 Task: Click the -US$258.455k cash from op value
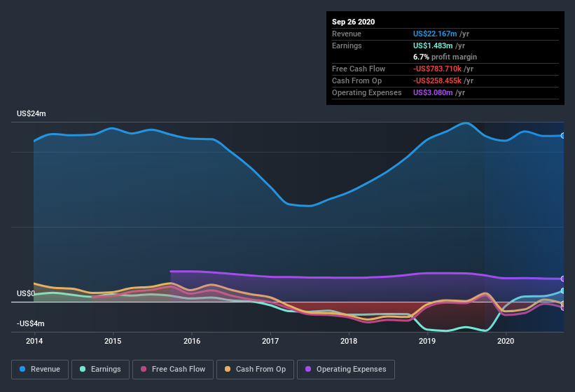pyautogui.click(x=437, y=80)
